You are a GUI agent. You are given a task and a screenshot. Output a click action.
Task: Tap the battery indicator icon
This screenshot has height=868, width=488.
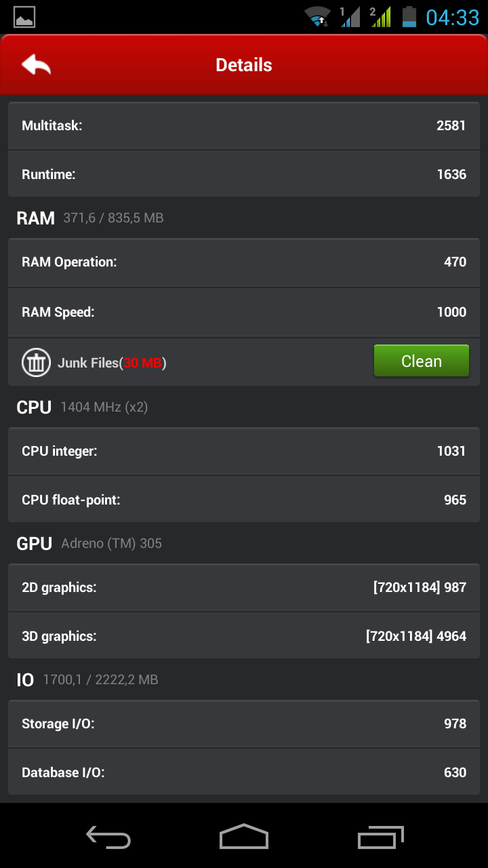[x=409, y=17]
